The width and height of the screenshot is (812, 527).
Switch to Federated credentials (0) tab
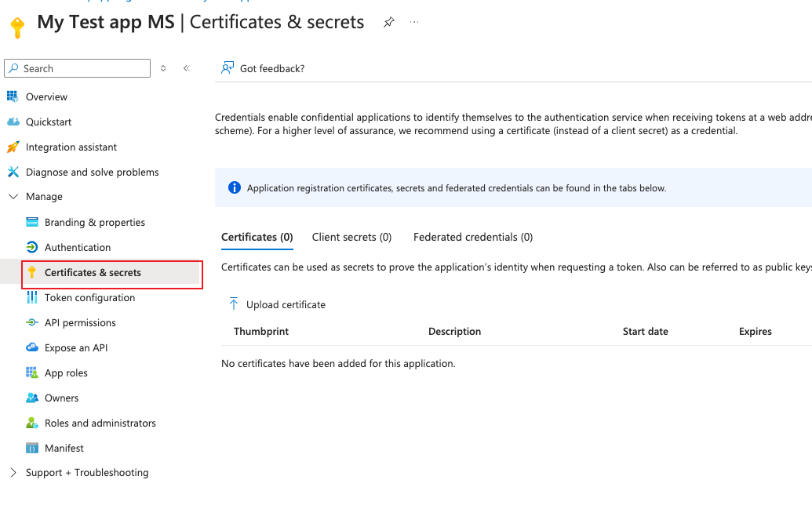coord(473,237)
